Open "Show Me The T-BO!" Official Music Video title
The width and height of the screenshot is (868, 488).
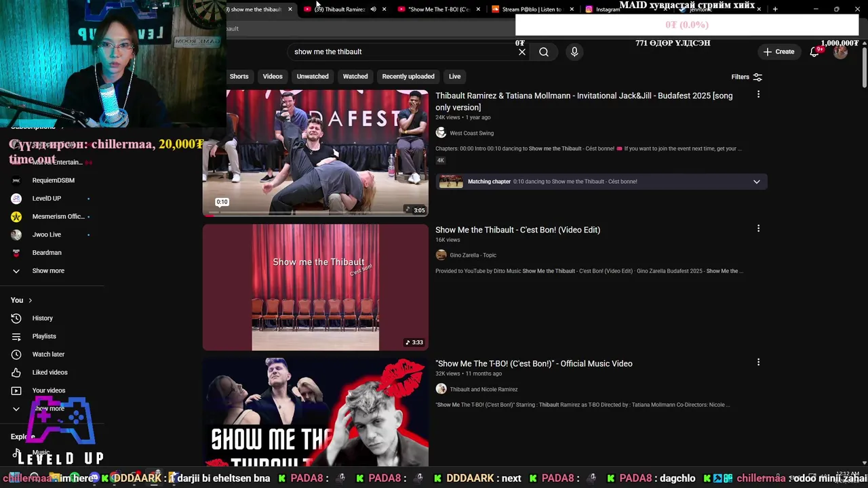pos(534,363)
